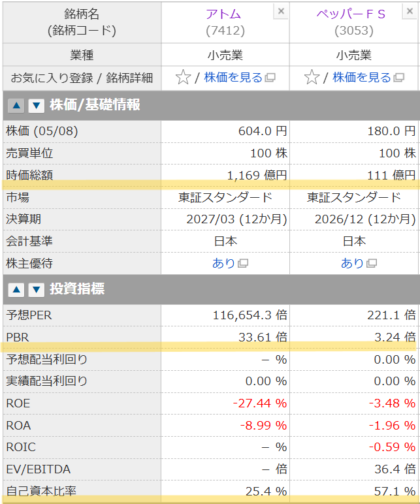Click external icon next to ペッパーFS あり
This screenshot has width=420, height=504.
372,264
